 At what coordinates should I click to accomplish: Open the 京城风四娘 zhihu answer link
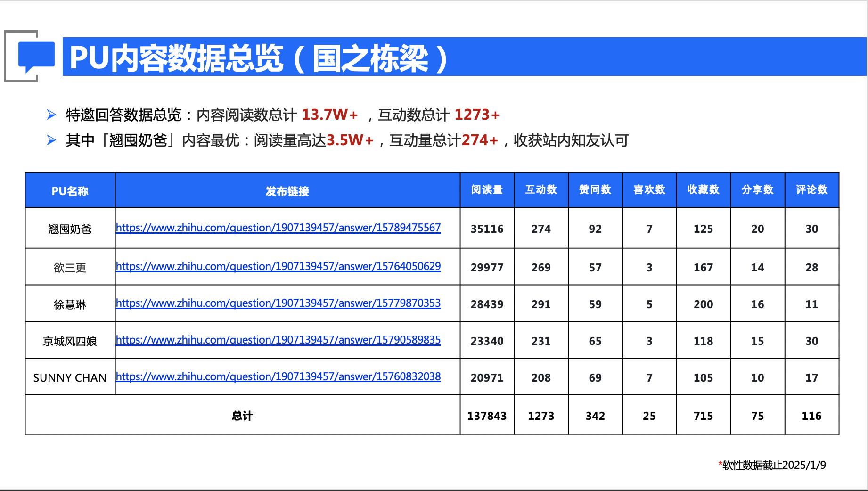point(278,340)
